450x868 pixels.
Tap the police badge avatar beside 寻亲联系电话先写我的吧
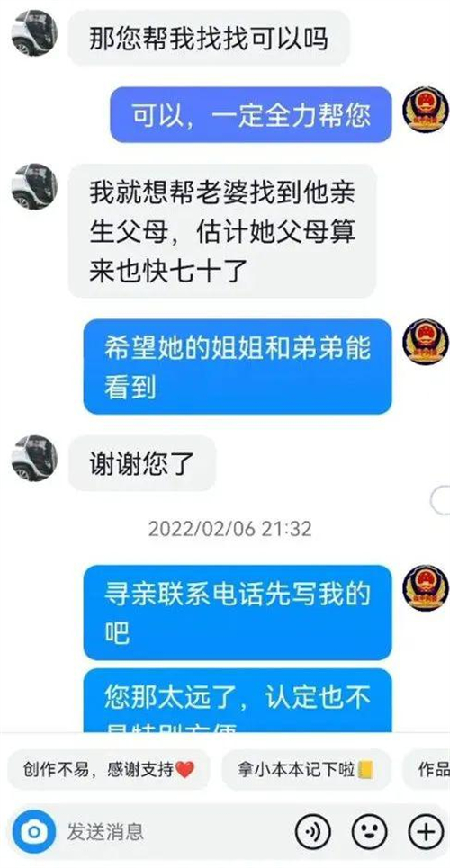click(x=425, y=588)
